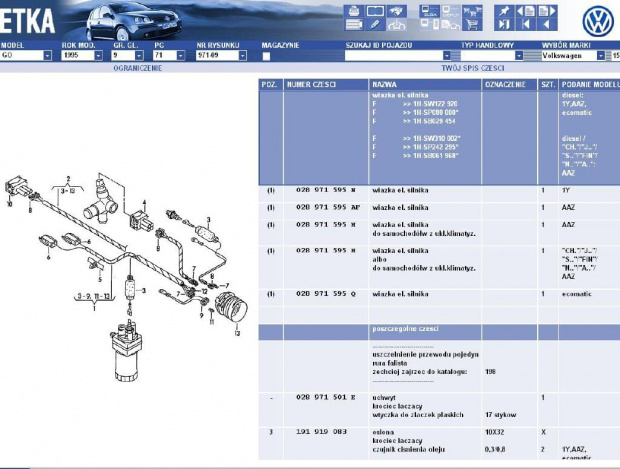The width and height of the screenshot is (620, 469).
Task: Click the 'czujnik cisnienia oleju' text
Action: 408,449
